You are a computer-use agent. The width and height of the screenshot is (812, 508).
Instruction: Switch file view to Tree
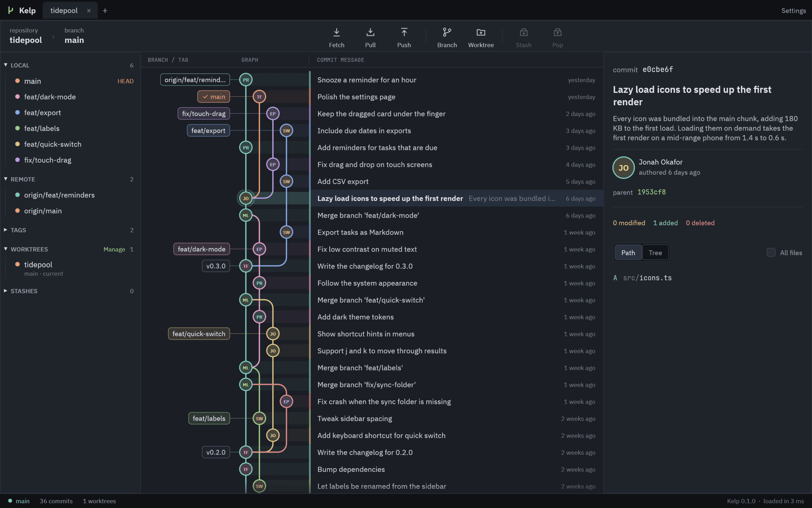[x=655, y=253]
